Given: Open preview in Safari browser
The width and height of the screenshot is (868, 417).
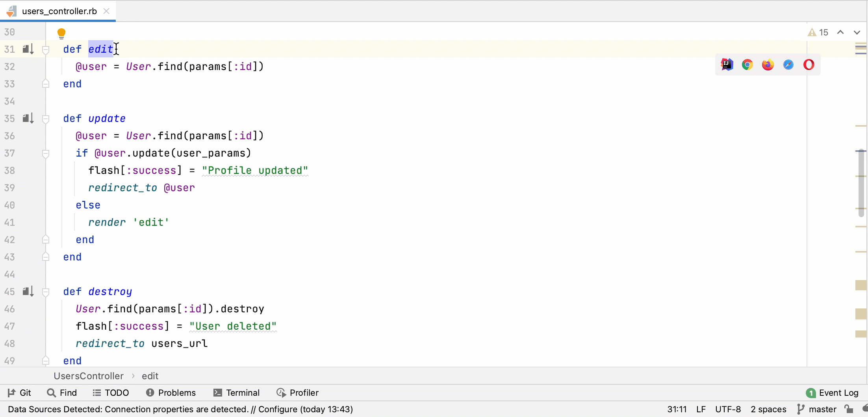Looking at the screenshot, I should (x=788, y=65).
